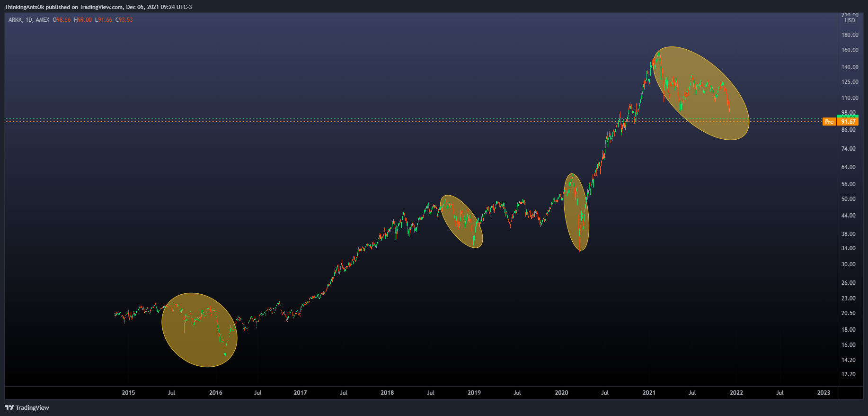This screenshot has height=416, width=868.
Task: Click the 34.00 price axis label
Action: [x=849, y=248]
